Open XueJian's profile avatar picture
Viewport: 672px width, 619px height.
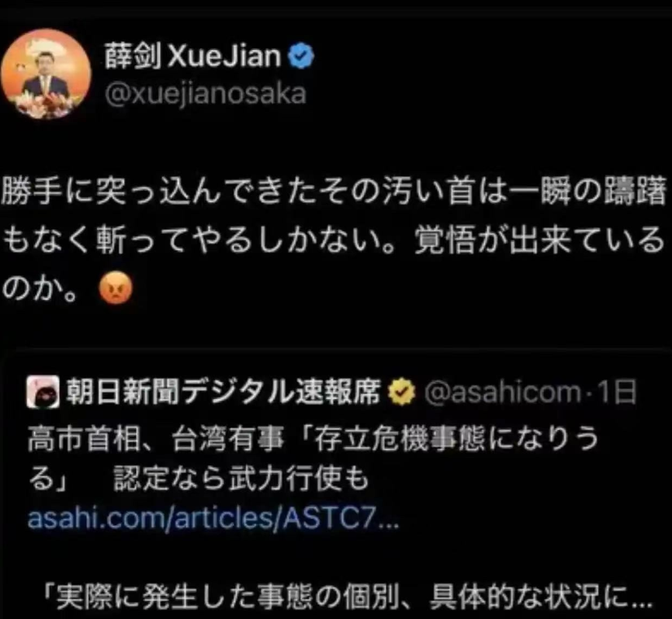46,74
